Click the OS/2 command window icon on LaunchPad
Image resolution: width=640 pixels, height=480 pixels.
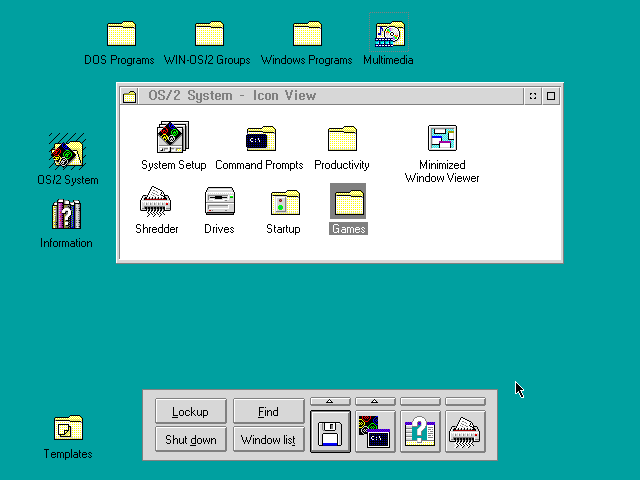click(x=375, y=432)
